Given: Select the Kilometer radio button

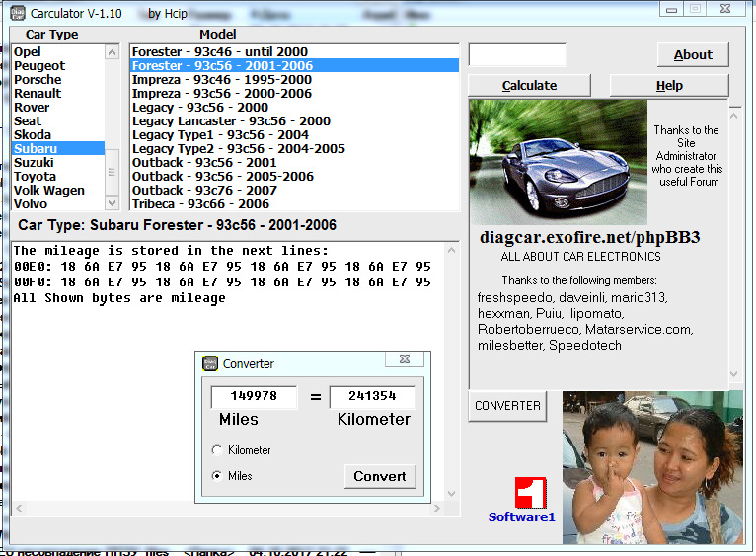Looking at the screenshot, I should [217, 449].
